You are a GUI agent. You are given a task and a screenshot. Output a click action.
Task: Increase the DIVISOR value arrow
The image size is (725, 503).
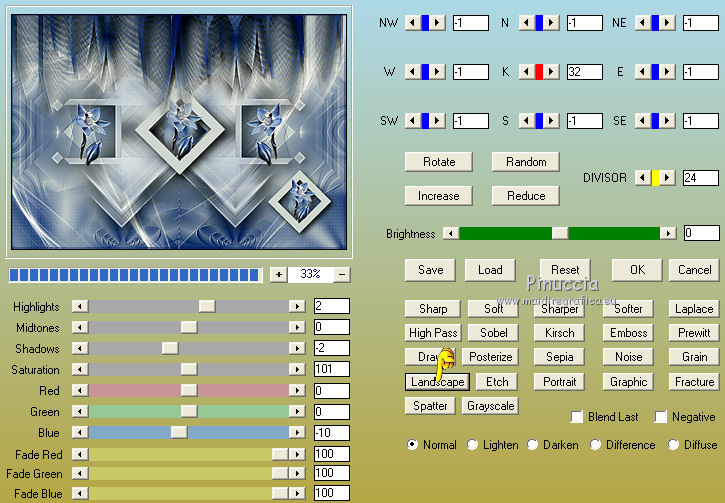[667, 178]
